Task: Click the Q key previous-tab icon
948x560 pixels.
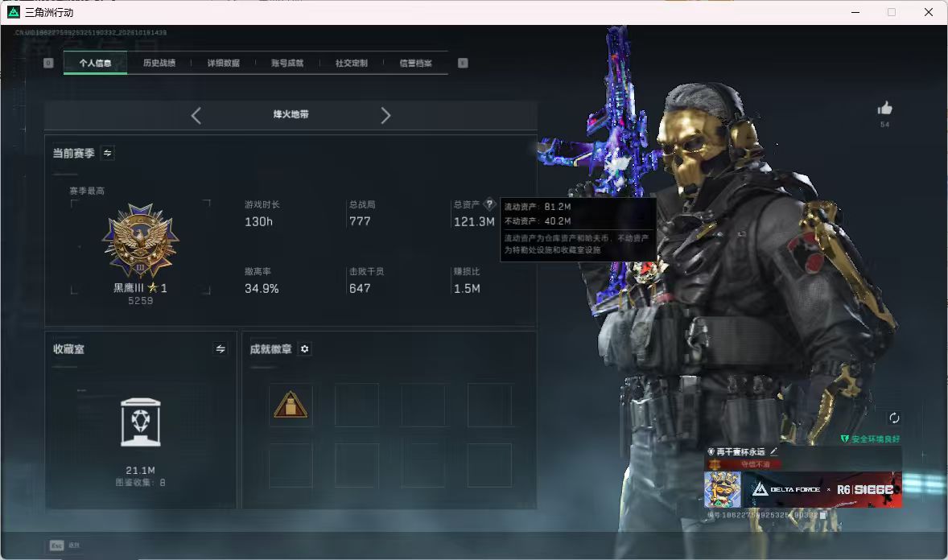Action: (48, 63)
